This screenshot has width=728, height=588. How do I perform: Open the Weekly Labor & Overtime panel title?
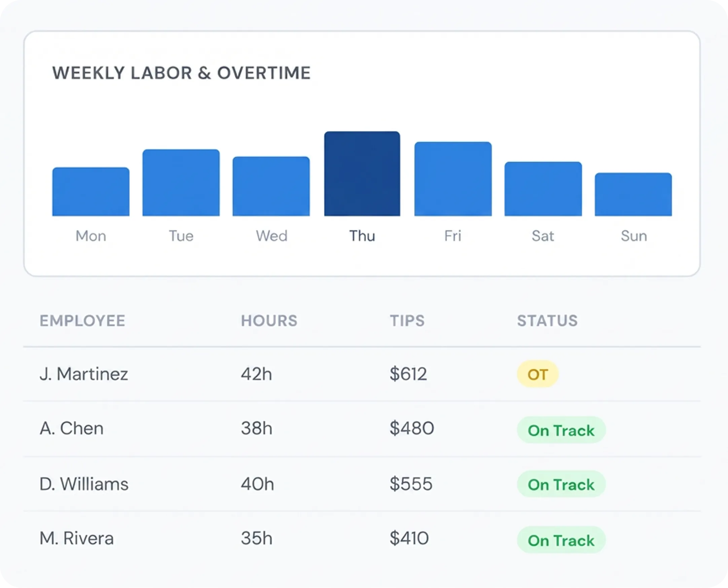[181, 72]
